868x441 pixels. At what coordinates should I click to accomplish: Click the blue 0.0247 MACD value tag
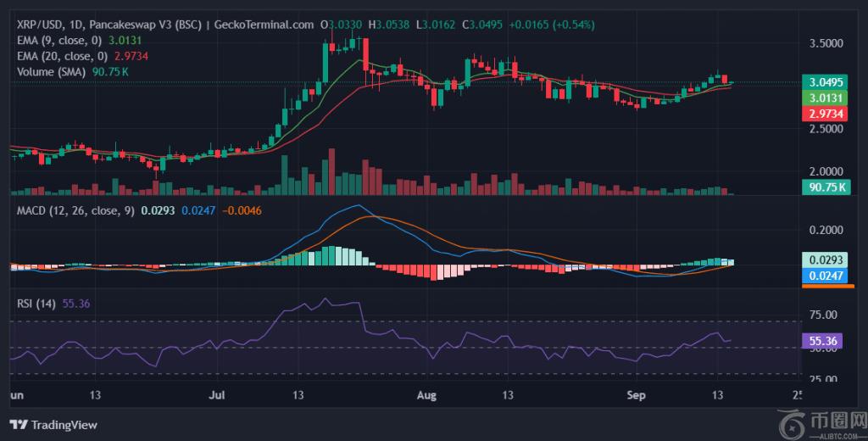[825, 275]
